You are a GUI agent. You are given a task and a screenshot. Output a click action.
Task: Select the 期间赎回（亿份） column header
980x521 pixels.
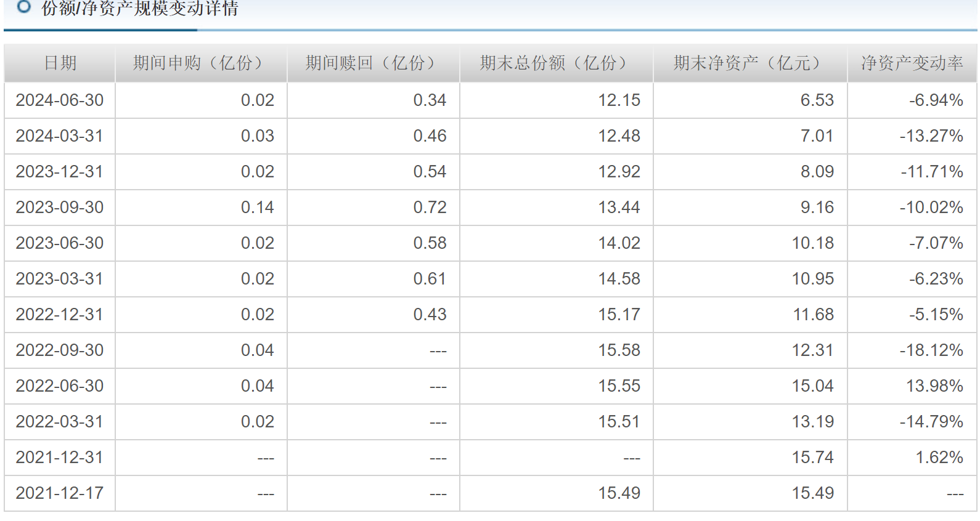coord(374,63)
